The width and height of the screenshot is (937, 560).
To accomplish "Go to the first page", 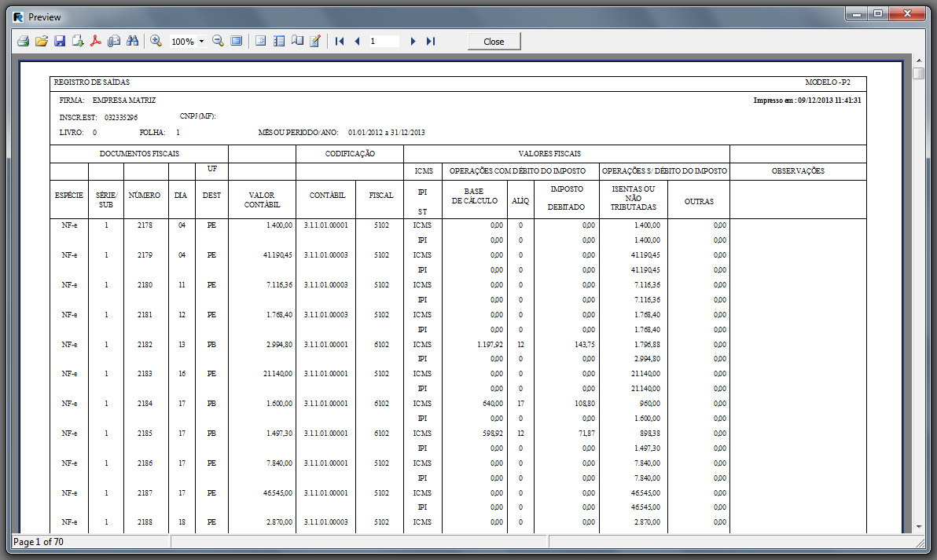I will (x=340, y=41).
